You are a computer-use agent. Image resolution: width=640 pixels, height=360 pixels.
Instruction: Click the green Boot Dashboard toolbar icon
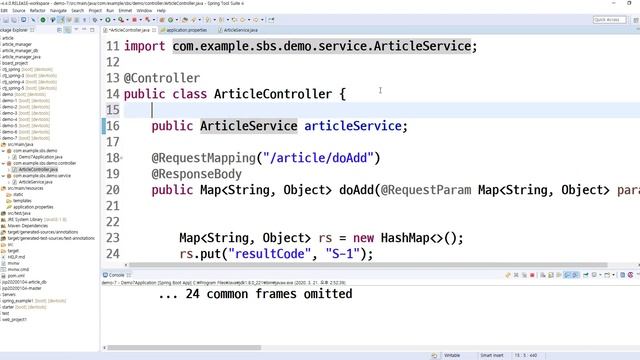coord(42,20)
